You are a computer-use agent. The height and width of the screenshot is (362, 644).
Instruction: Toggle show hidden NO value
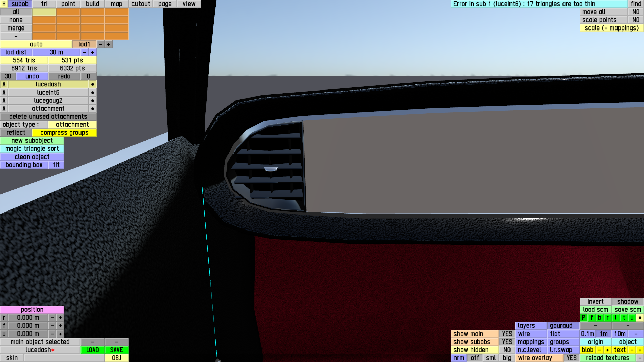pyautogui.click(x=507, y=350)
